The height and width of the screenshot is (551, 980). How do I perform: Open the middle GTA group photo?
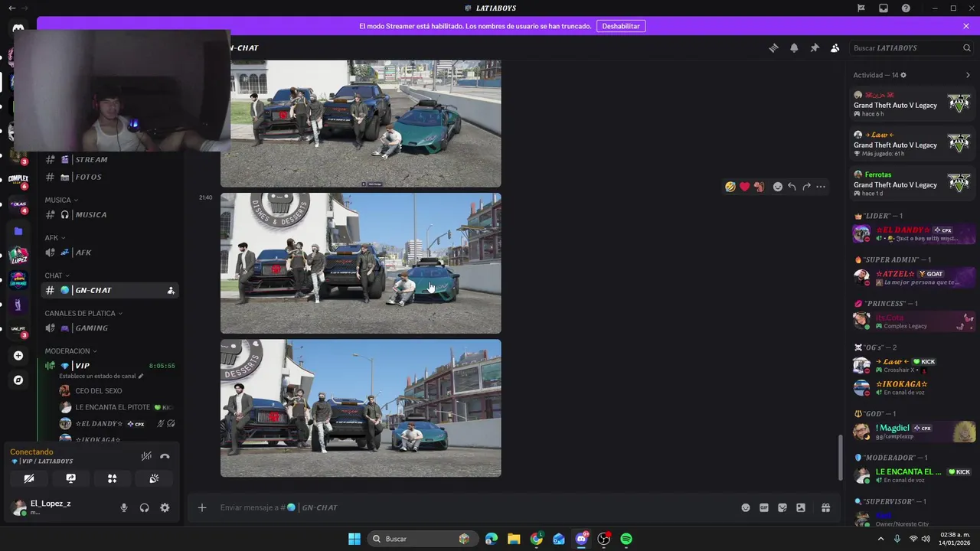(361, 263)
